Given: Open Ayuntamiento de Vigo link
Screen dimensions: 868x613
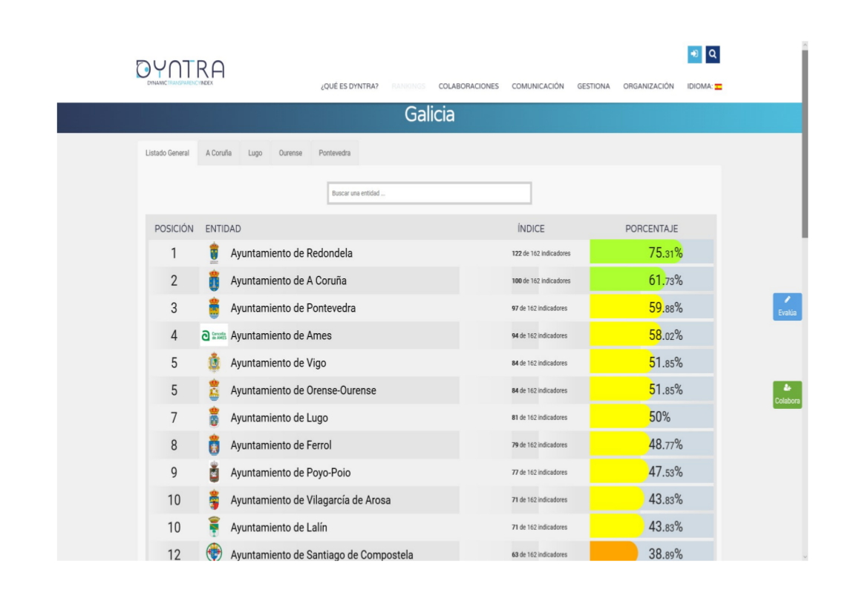Looking at the screenshot, I should (278, 364).
